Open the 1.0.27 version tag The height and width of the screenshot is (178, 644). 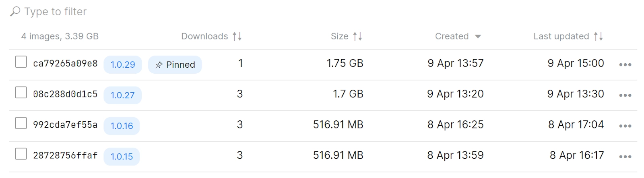point(123,95)
